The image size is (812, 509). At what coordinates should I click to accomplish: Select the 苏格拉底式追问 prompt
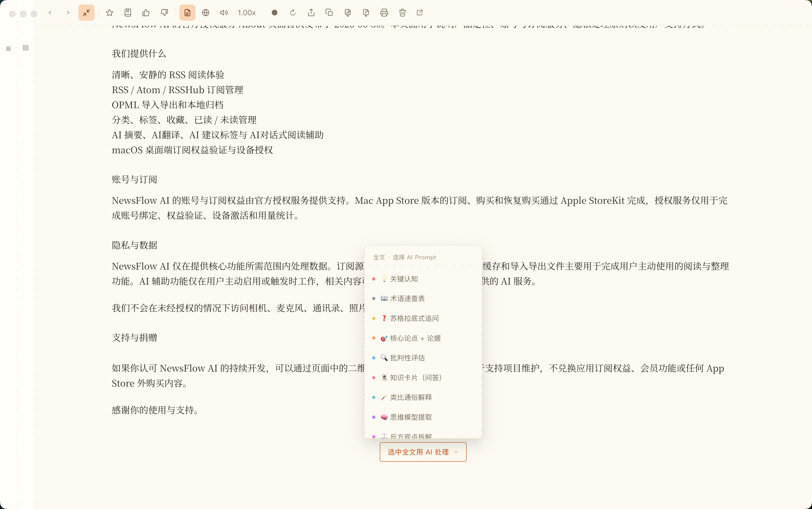[x=423, y=318]
